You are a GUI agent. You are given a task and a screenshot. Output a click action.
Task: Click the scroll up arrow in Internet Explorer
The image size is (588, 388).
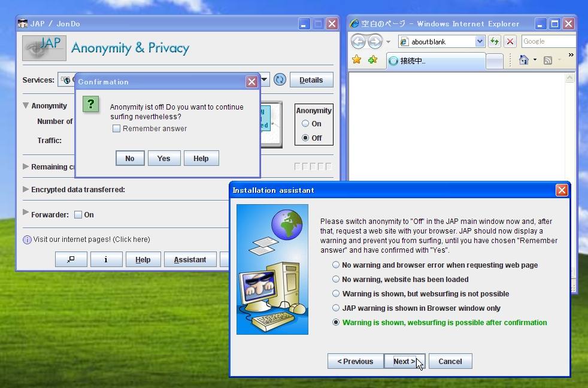click(570, 78)
